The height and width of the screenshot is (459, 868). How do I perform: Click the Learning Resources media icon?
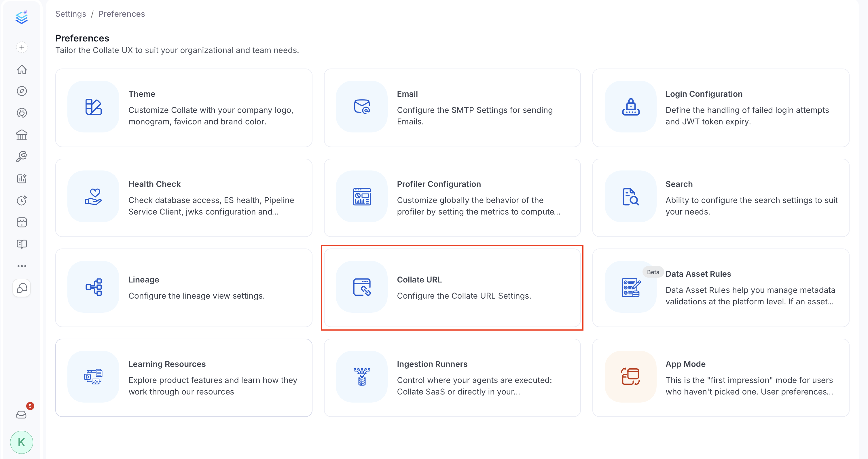pyautogui.click(x=93, y=377)
